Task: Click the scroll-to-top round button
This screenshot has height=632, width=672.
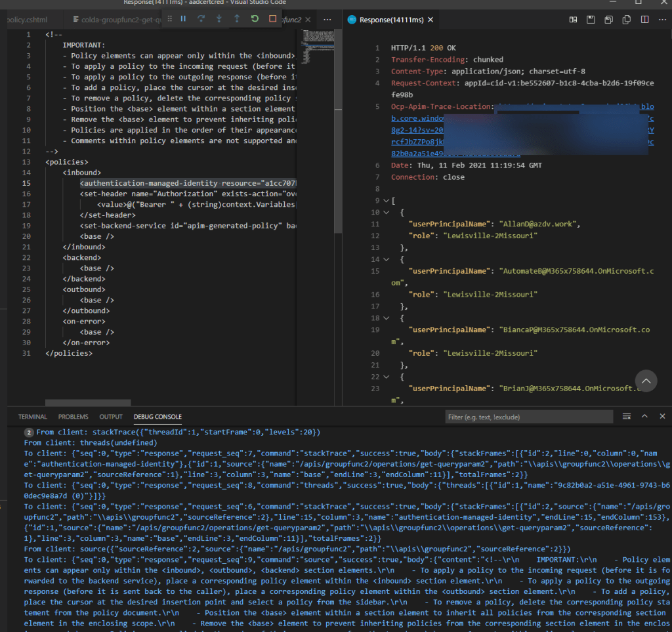Action: click(646, 381)
